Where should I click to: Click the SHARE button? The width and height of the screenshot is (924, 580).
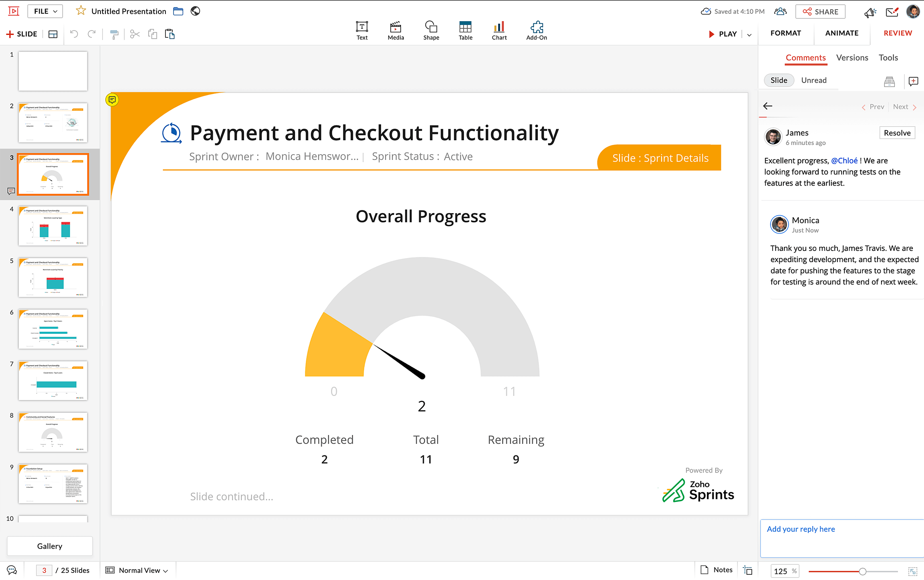820,12
